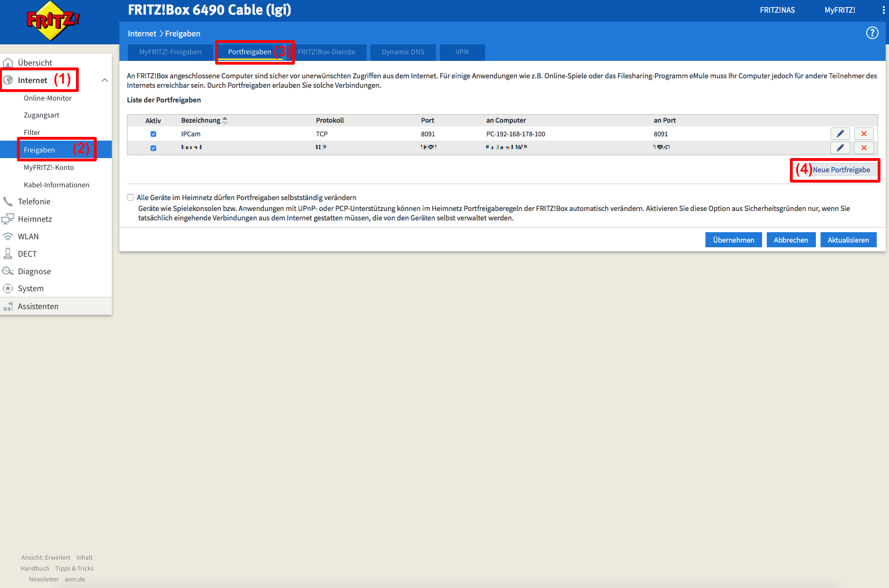Switch to Dynamic DNS tab

coord(403,52)
